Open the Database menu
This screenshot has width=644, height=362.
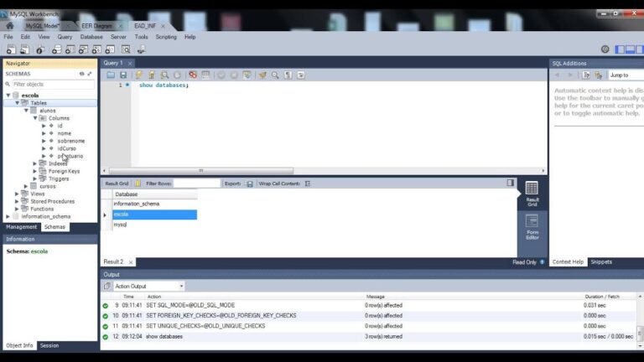[91, 37]
